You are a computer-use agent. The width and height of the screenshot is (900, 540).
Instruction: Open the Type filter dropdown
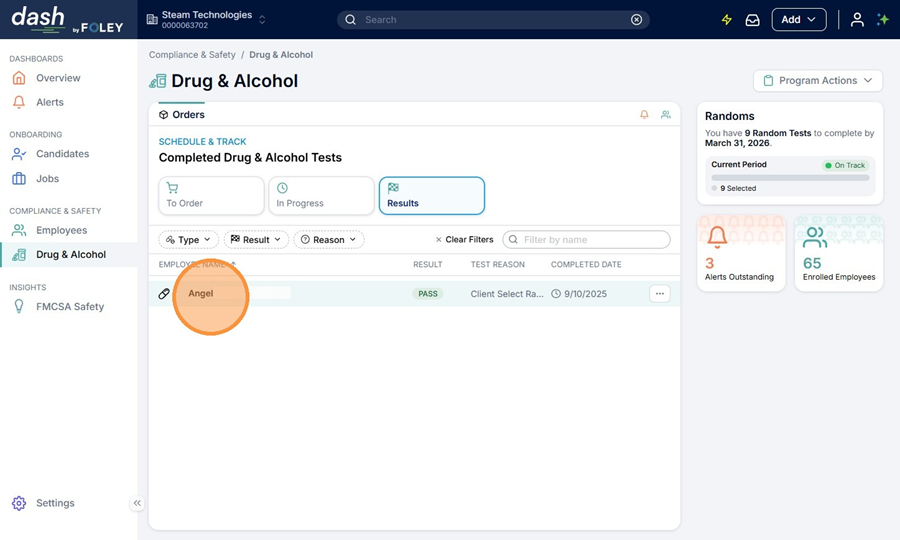point(188,240)
